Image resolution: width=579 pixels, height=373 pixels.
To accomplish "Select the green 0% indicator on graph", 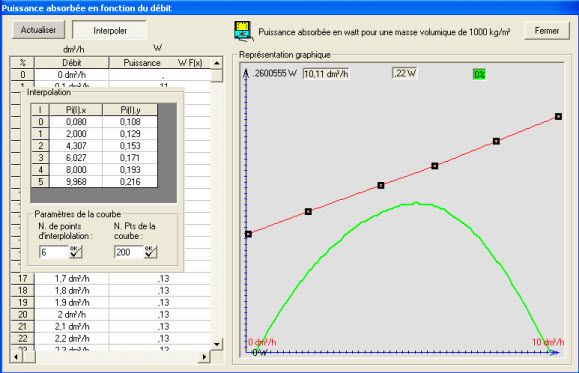I will 479,75.
